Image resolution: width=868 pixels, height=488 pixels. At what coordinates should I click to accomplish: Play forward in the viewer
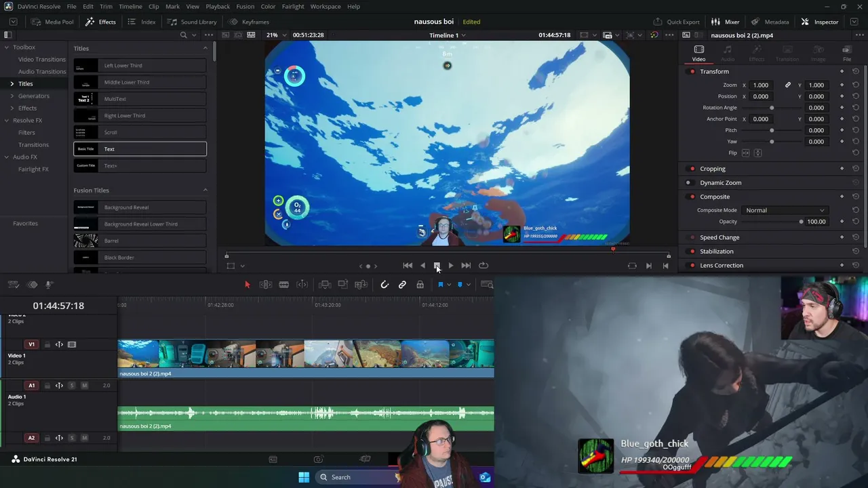pyautogui.click(x=451, y=266)
